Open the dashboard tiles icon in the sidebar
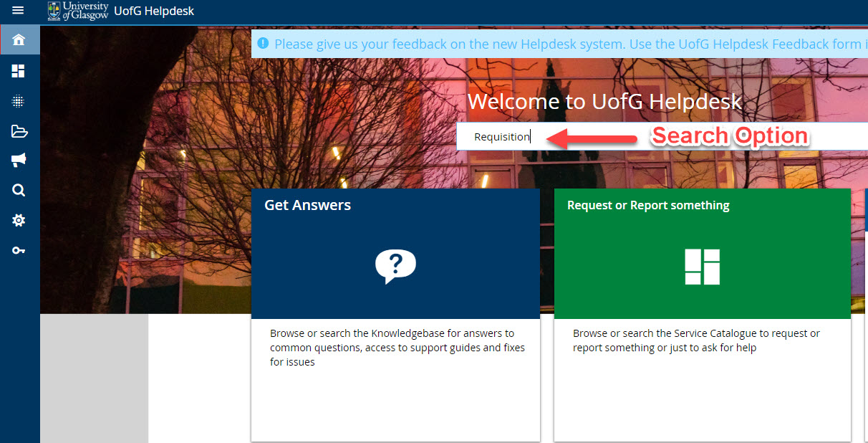Viewport: 868px width, 443px height. (x=19, y=71)
